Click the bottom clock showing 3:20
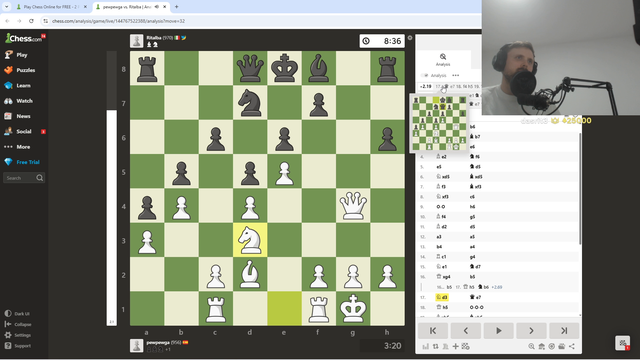640x360 pixels. click(382, 346)
